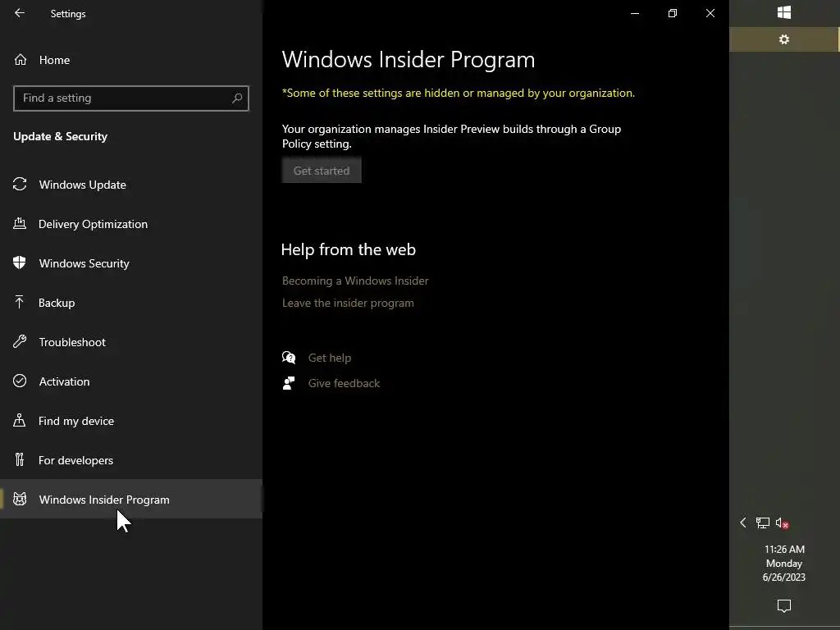Click the search magnifier icon
The height and width of the screenshot is (630, 840).
point(237,98)
